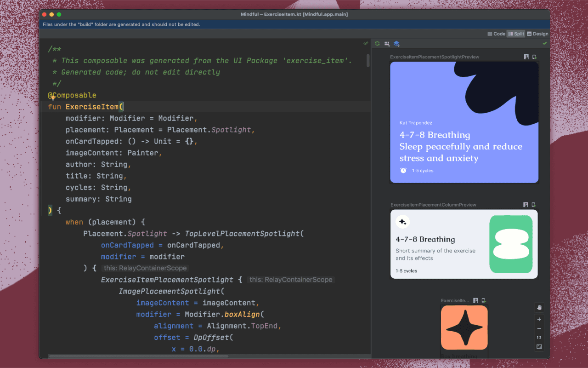This screenshot has width=588, height=368.
Task: Start interactive mode for the truncated ExerciseIte... preview
Action: click(475, 300)
